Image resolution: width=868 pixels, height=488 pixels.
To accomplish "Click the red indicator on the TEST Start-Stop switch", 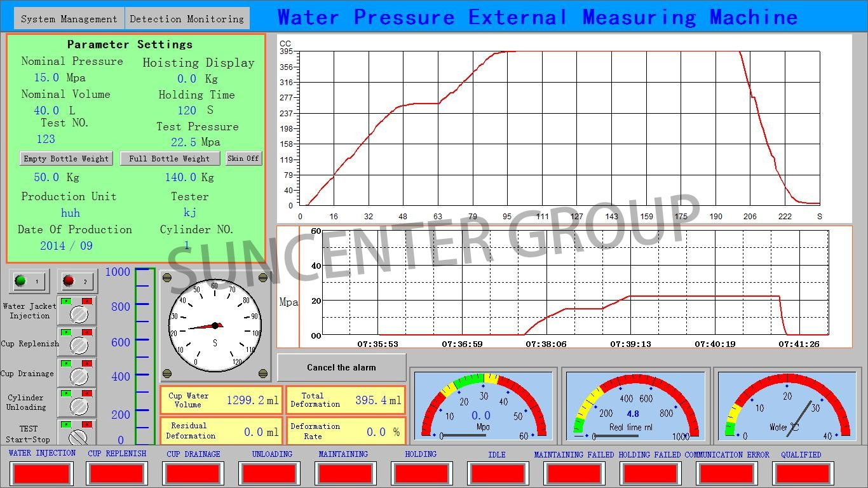I will 88,424.
